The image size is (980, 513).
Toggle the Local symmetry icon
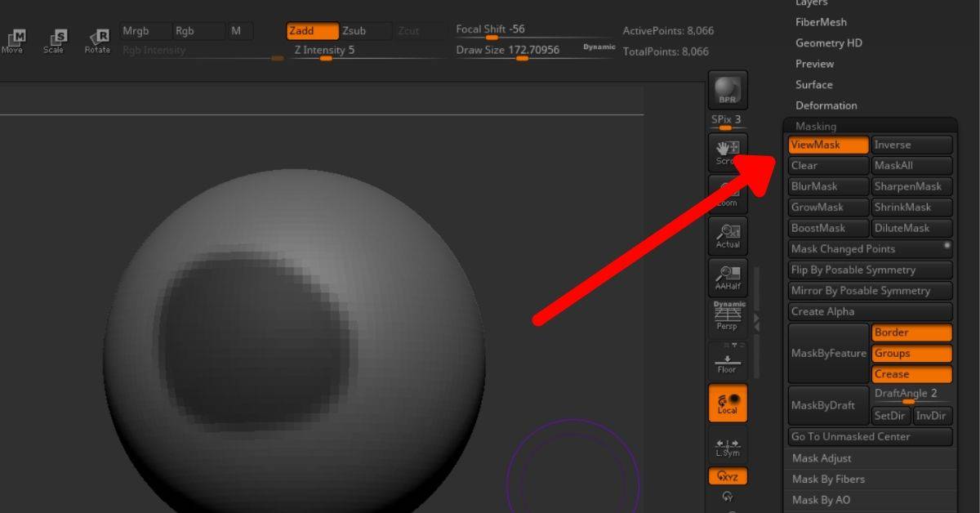tap(727, 403)
